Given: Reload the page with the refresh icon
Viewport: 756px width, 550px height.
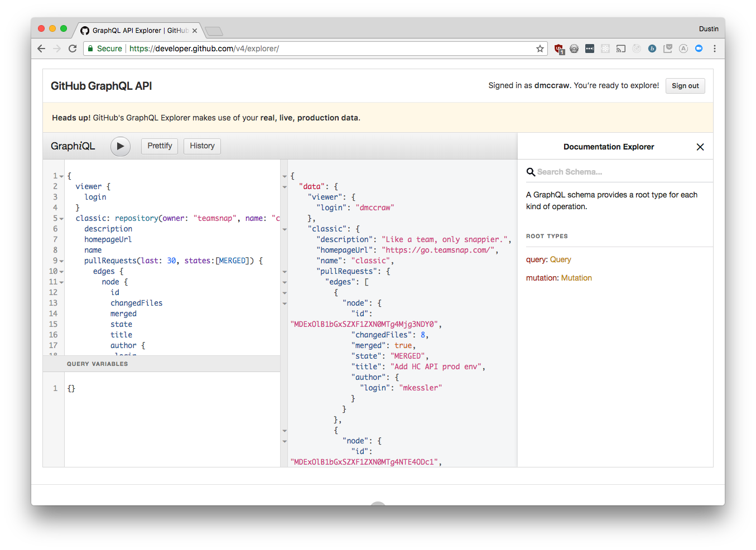Looking at the screenshot, I should point(73,49).
